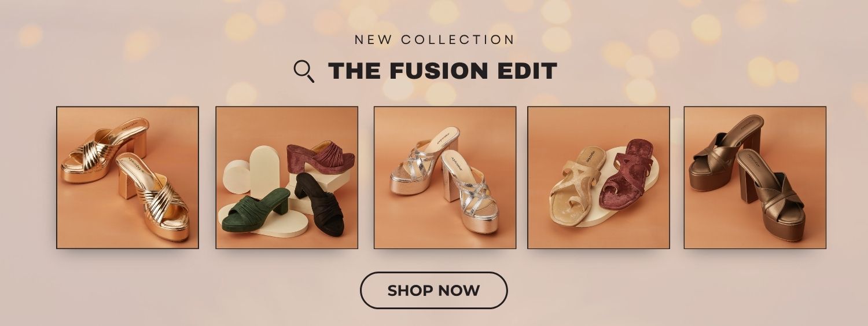Click the NEW COLLECTION label

pos(434,40)
